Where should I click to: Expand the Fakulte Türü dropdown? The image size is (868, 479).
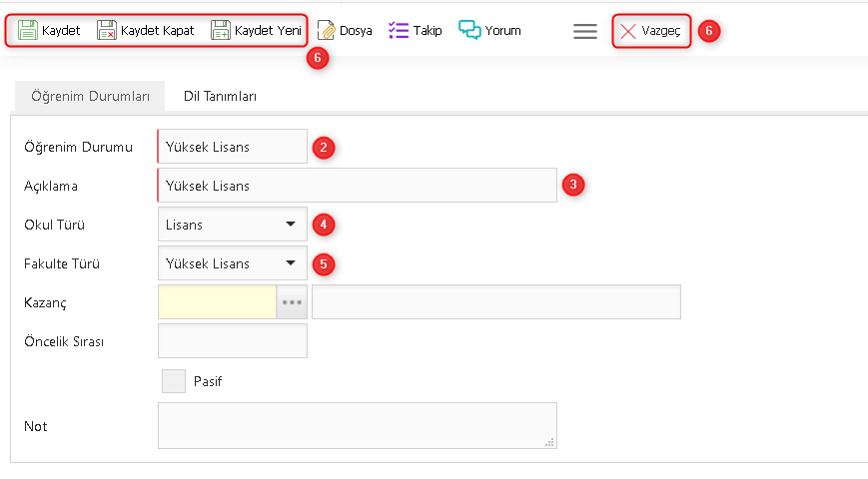[291, 263]
